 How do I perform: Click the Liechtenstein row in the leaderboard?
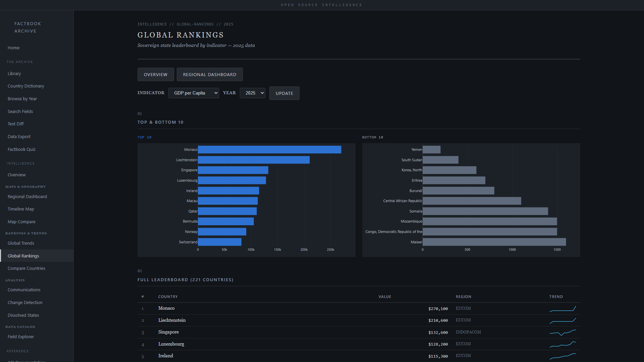pos(172,320)
